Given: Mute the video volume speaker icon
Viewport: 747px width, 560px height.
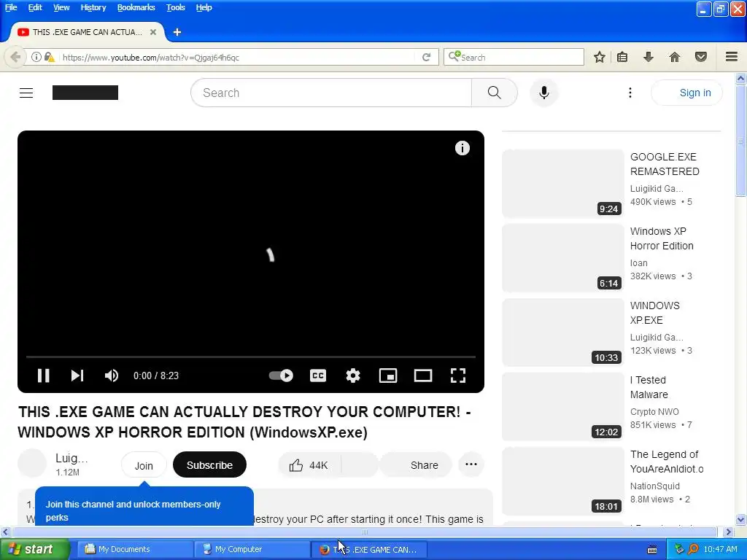Looking at the screenshot, I should coord(112,376).
